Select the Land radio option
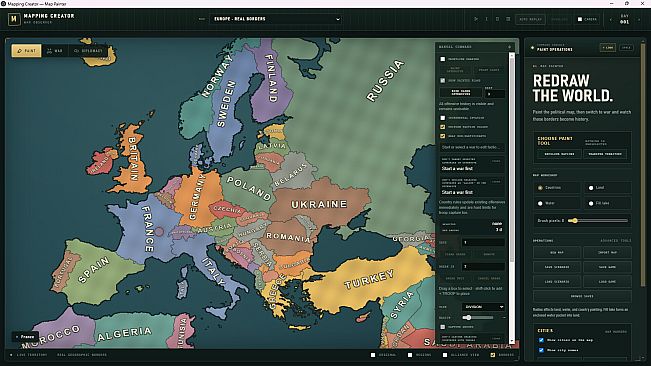This screenshot has height=366, width=651. click(591, 188)
